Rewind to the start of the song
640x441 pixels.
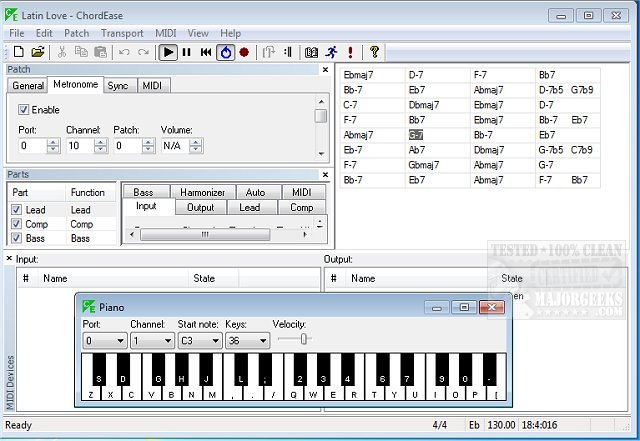point(206,52)
